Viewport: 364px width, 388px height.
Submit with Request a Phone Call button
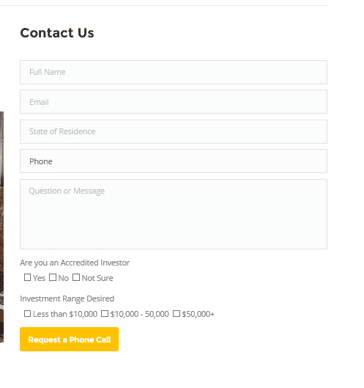tap(69, 339)
